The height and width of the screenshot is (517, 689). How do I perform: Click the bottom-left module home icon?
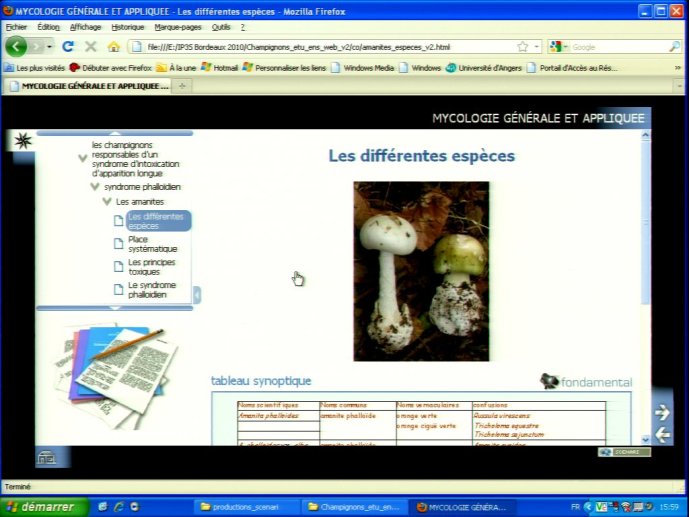point(46,458)
